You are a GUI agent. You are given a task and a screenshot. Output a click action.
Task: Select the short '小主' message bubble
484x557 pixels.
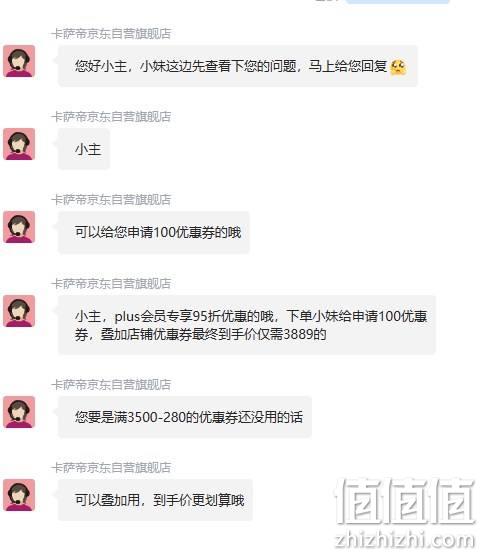coord(84,149)
